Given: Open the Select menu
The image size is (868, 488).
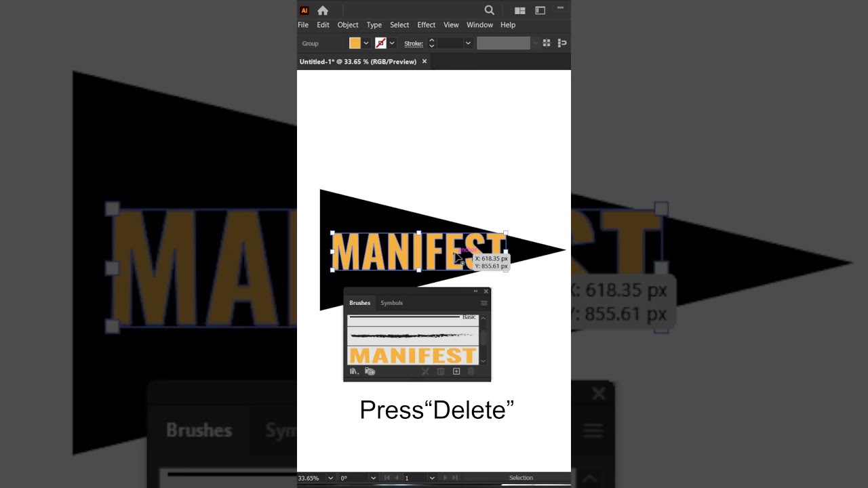Looking at the screenshot, I should [x=399, y=25].
